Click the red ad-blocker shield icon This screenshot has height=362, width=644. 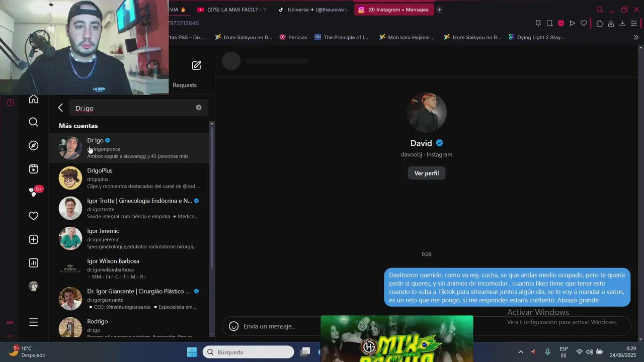click(x=561, y=23)
